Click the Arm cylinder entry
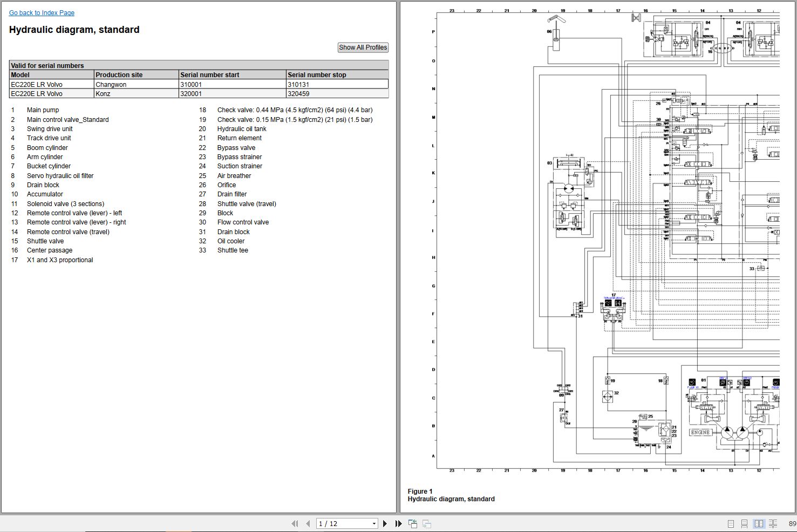 pyautogui.click(x=45, y=157)
